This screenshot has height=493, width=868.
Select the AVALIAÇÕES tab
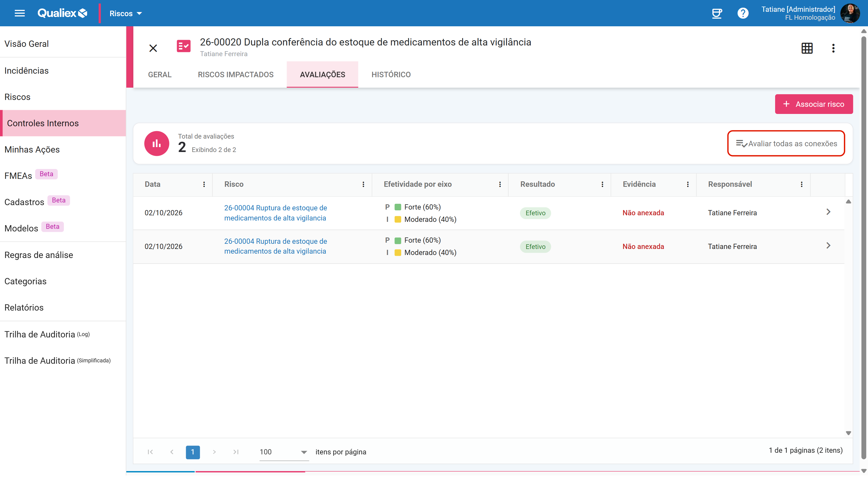(x=322, y=74)
